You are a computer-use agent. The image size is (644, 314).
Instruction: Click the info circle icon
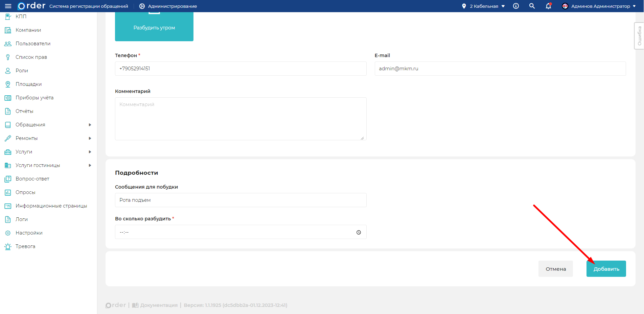click(516, 6)
